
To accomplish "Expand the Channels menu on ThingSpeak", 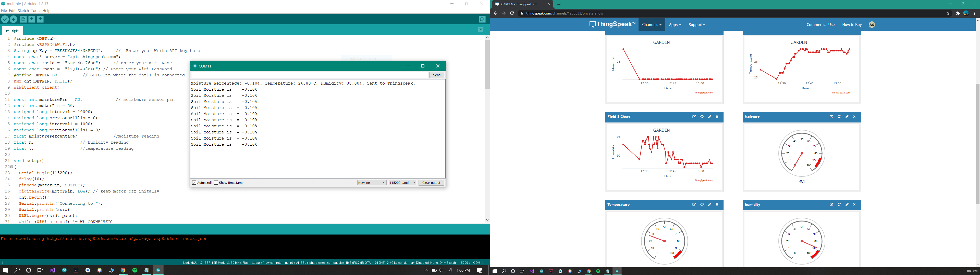I will [652, 24].
